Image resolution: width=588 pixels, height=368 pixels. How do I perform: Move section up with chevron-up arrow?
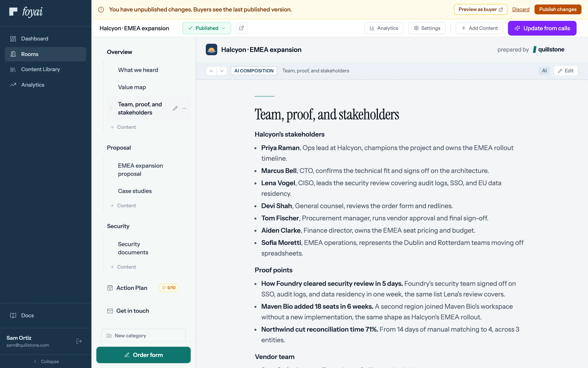(x=211, y=71)
